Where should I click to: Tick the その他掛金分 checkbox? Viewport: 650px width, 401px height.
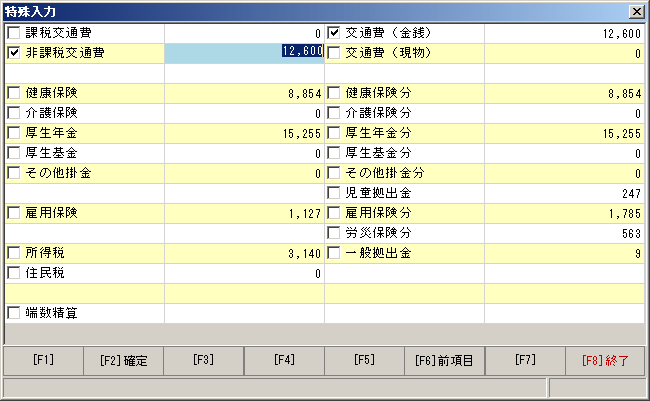click(x=334, y=173)
